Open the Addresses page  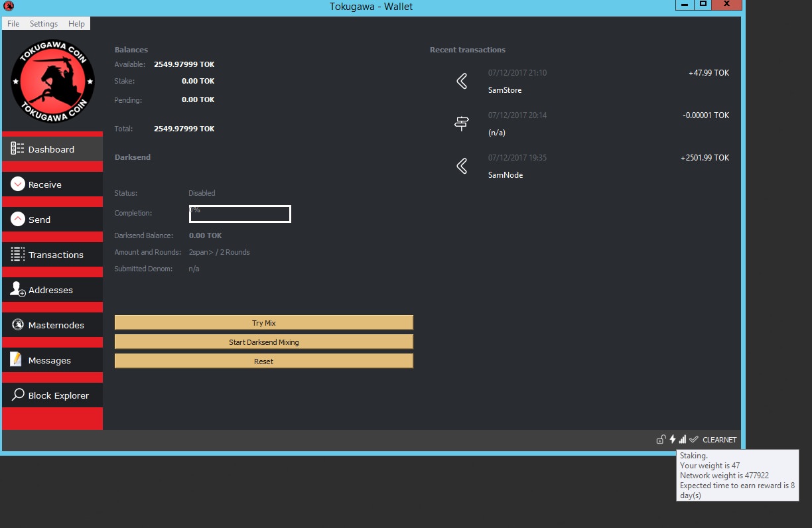(x=52, y=290)
